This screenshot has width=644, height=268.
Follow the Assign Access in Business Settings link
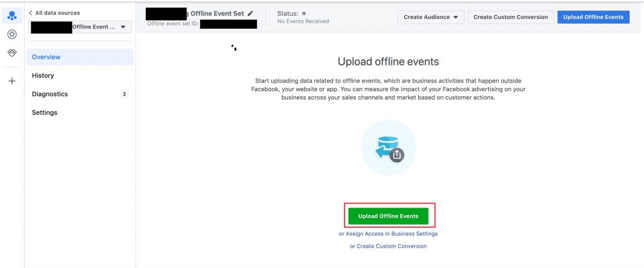pos(388,233)
